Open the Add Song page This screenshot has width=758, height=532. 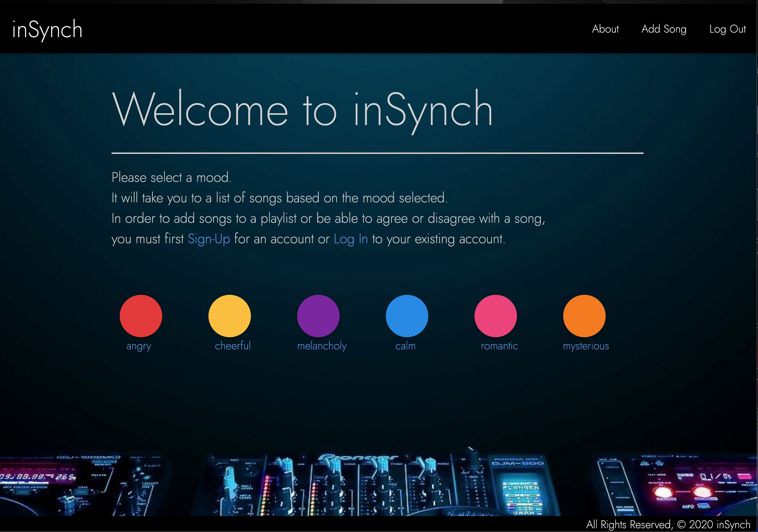tap(664, 29)
